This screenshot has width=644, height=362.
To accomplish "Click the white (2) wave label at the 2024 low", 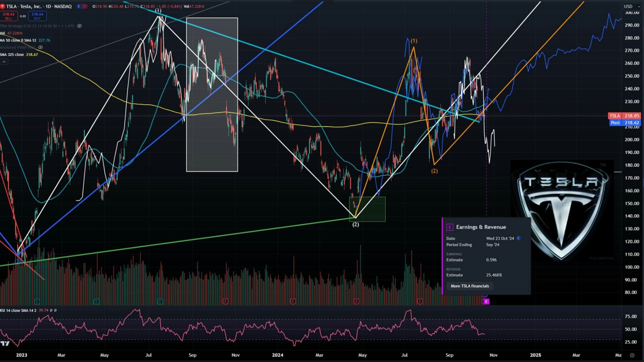I will [x=355, y=224].
